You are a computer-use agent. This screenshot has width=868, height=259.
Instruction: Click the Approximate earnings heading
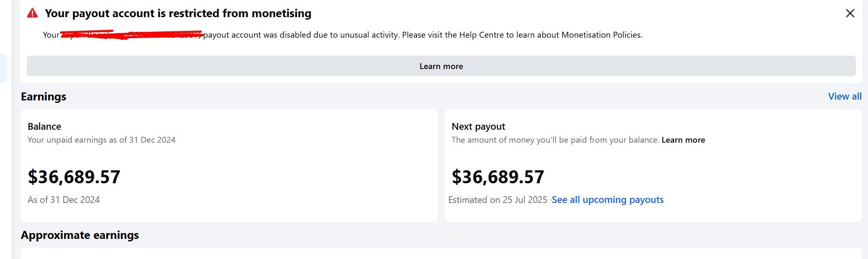pos(80,235)
